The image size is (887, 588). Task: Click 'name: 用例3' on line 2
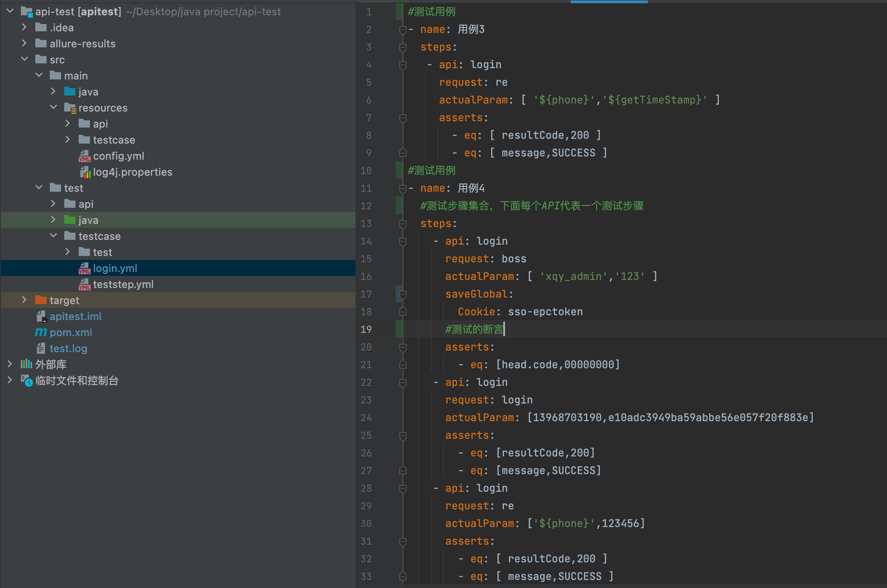[x=452, y=29]
